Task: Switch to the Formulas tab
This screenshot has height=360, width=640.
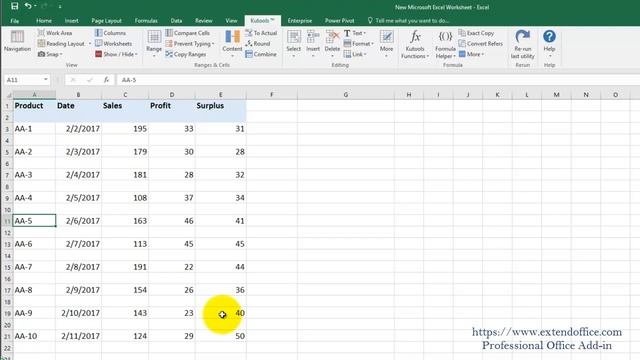Action: [x=146, y=20]
